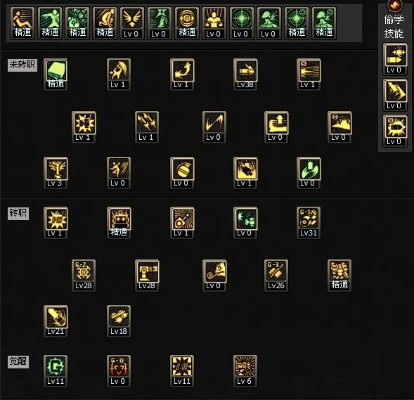Click the 未转职 section label
The width and height of the screenshot is (414, 400).
[x=22, y=65]
